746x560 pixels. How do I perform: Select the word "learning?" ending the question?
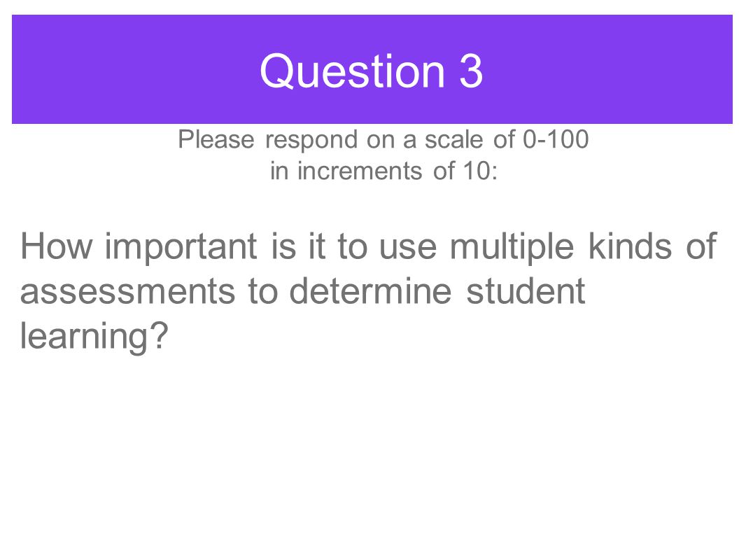pyautogui.click(x=94, y=337)
